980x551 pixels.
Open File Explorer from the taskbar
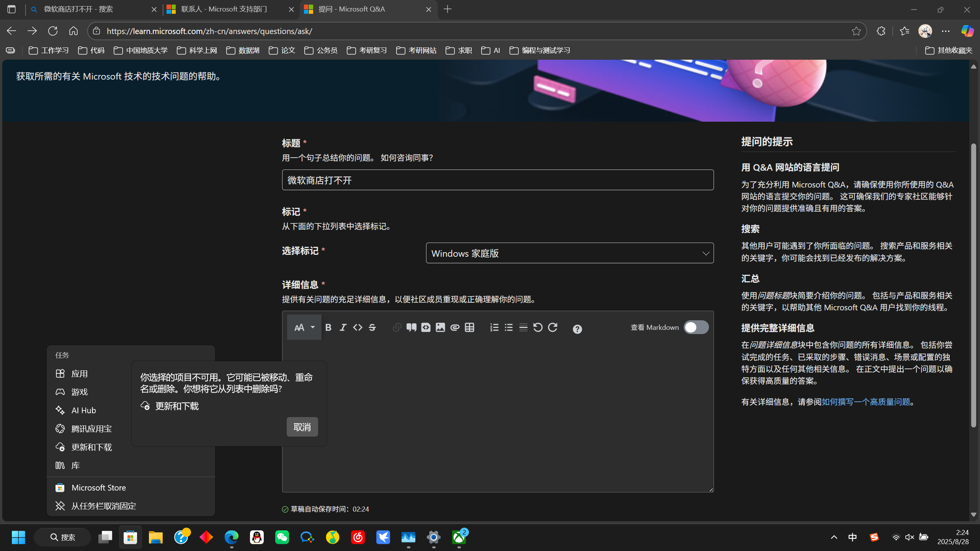[155, 537]
